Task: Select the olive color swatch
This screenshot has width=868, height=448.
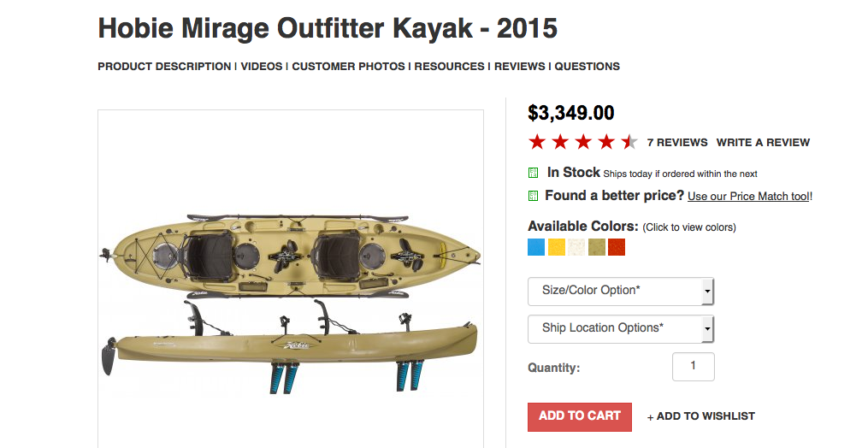Action: pos(597,247)
